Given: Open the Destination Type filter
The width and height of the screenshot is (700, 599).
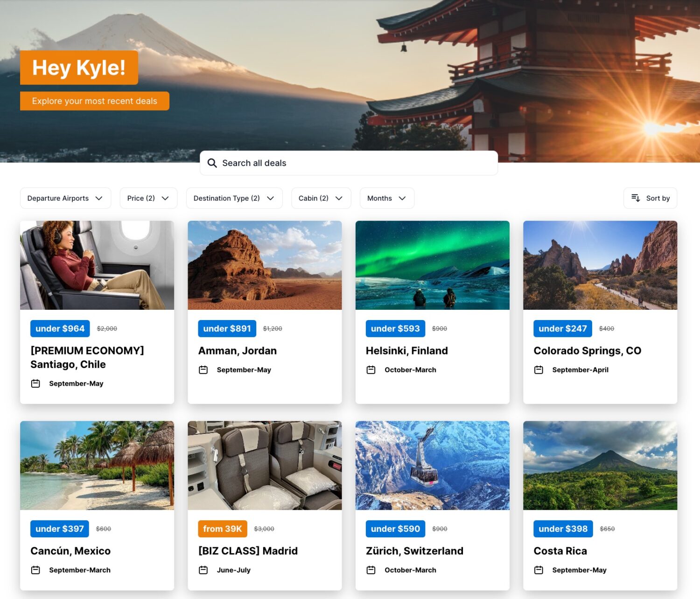Looking at the screenshot, I should pos(234,198).
